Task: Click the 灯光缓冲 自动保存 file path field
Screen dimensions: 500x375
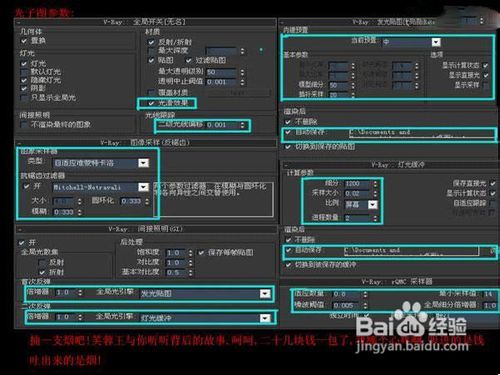Action: click(412, 251)
